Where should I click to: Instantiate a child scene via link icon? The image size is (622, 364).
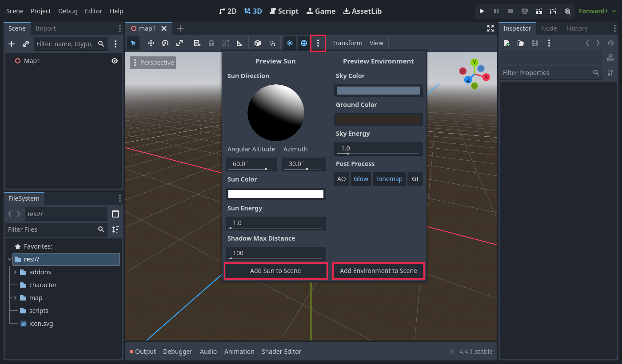(x=26, y=44)
